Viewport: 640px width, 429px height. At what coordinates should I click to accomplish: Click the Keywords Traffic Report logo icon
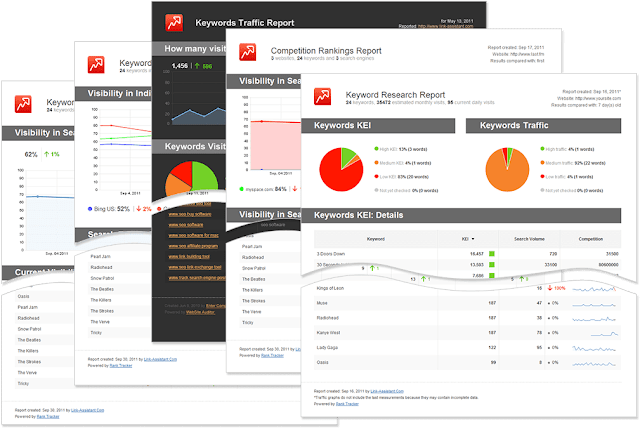pos(174,22)
